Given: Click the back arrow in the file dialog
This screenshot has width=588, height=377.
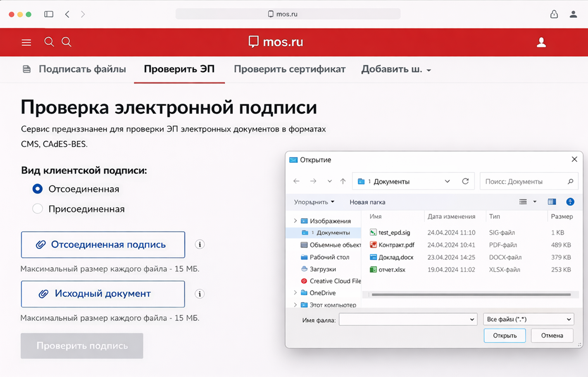Looking at the screenshot, I should (296, 181).
